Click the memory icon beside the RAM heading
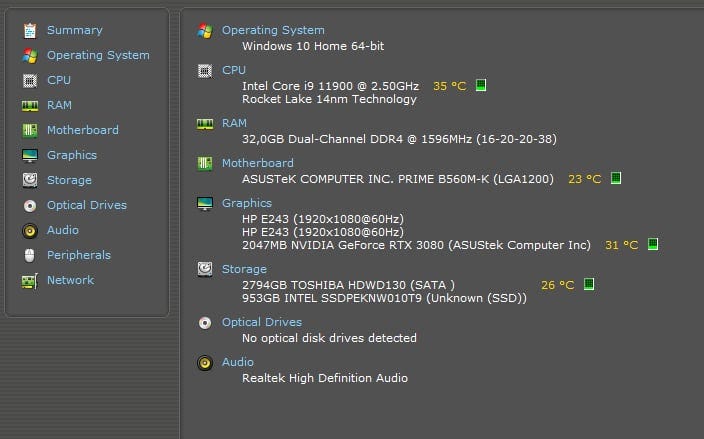This screenshot has height=439, width=704. pyautogui.click(x=205, y=124)
